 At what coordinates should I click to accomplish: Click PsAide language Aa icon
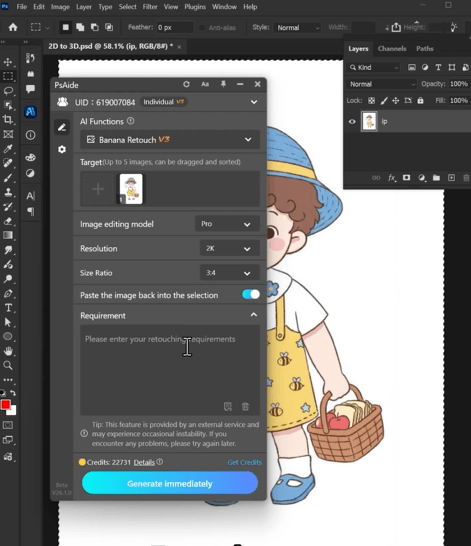tap(205, 84)
